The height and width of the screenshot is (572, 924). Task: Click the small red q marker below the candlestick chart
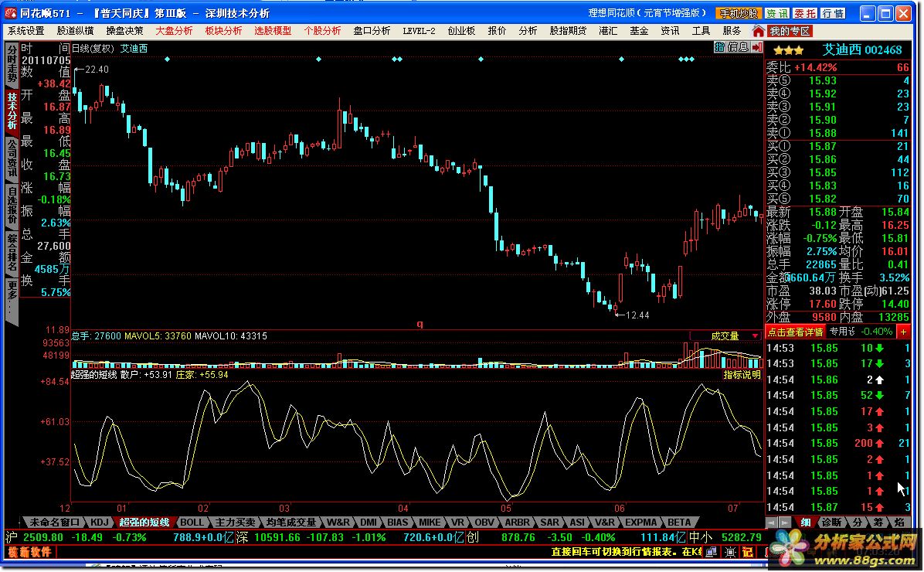[x=420, y=324]
